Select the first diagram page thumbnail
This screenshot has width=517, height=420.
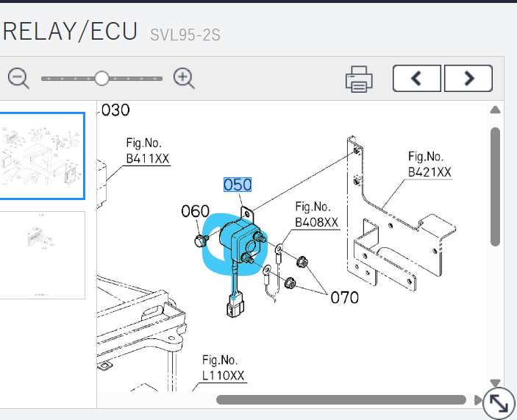[x=42, y=156]
